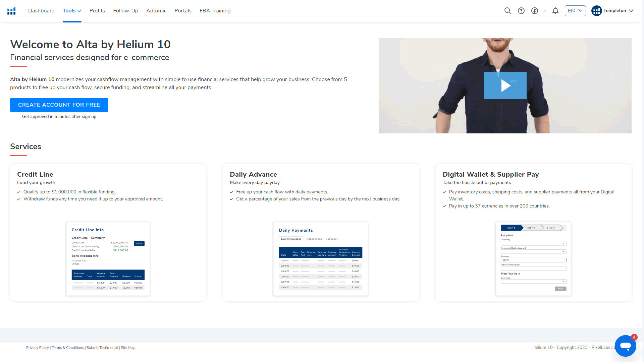The width and height of the screenshot is (644, 362).
Task: Click the Terms & Conditions link
Action: point(68,347)
